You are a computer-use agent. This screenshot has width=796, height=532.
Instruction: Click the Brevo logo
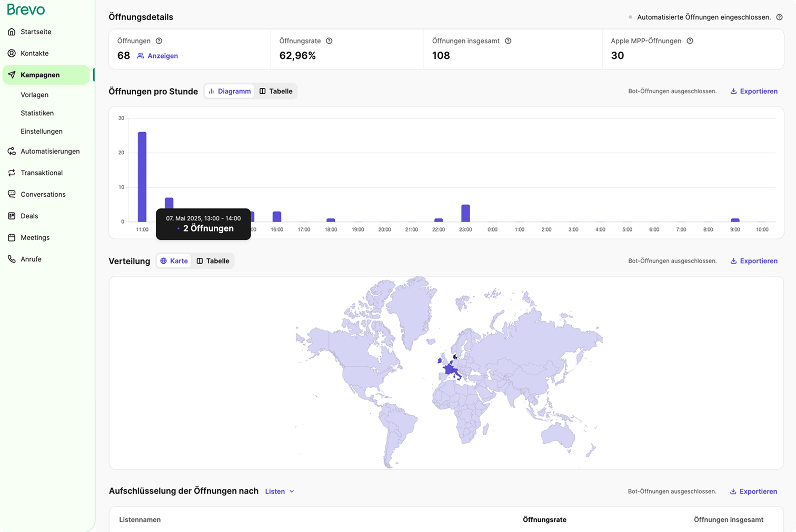click(x=26, y=9)
